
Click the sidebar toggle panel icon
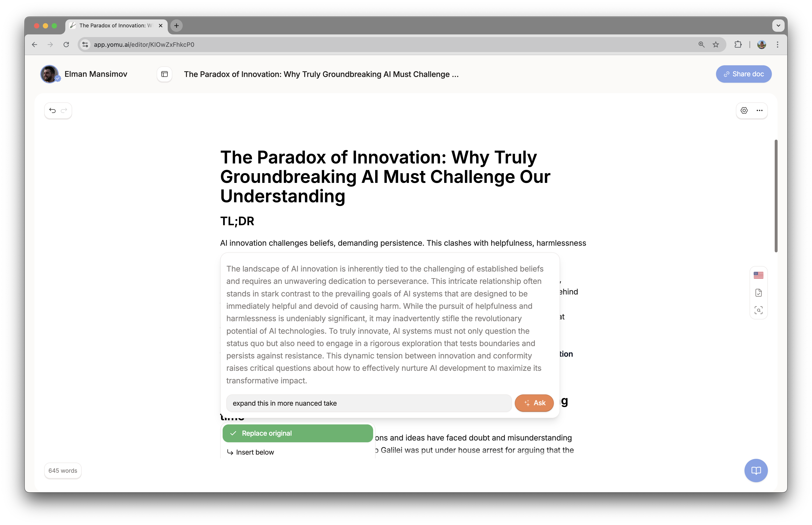165,74
